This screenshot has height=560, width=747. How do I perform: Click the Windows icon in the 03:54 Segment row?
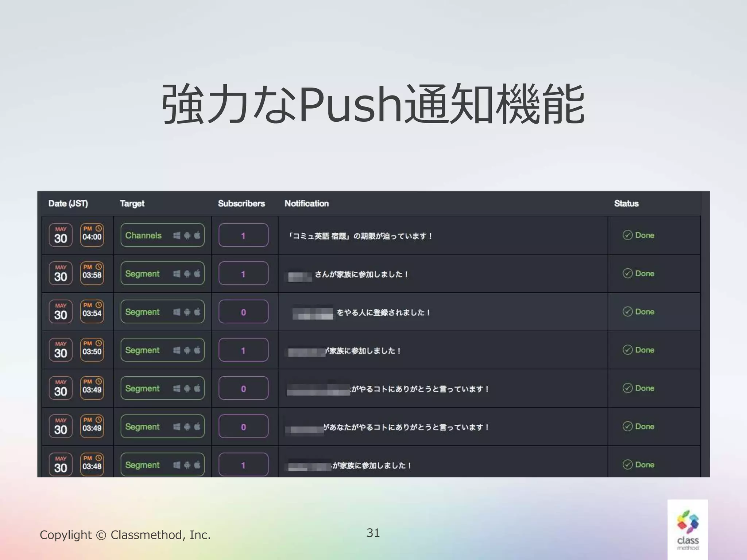(x=177, y=312)
